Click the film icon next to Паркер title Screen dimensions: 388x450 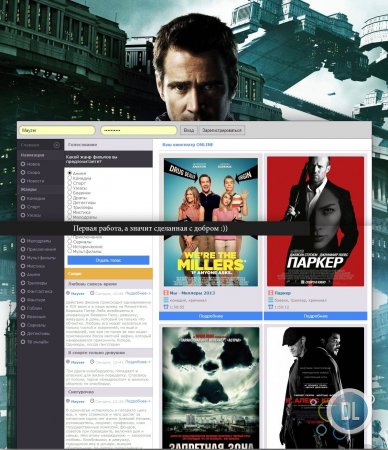click(270, 293)
